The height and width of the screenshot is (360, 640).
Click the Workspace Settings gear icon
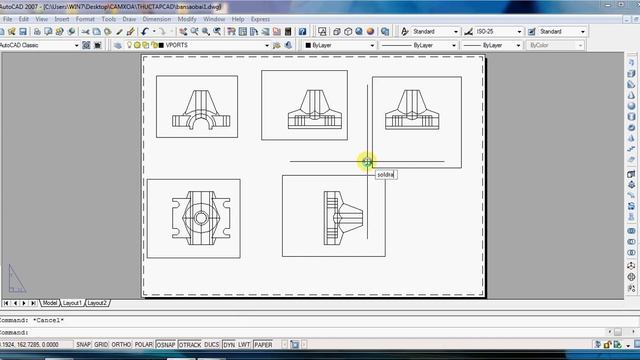point(86,45)
